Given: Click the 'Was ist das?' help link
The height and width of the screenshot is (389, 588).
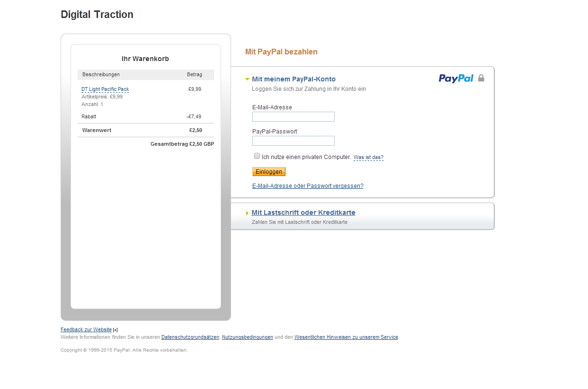Looking at the screenshot, I should (x=368, y=158).
